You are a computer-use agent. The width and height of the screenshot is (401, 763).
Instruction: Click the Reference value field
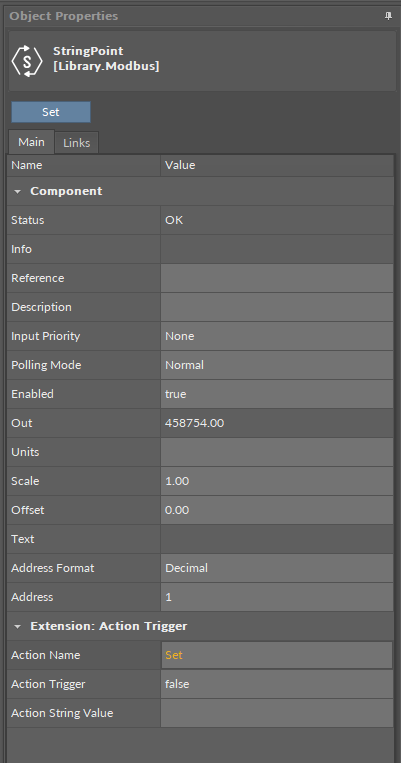pos(277,278)
